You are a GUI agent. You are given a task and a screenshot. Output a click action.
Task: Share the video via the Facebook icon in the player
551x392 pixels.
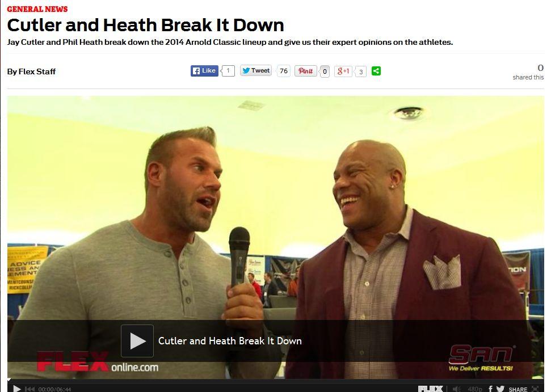pos(490,389)
